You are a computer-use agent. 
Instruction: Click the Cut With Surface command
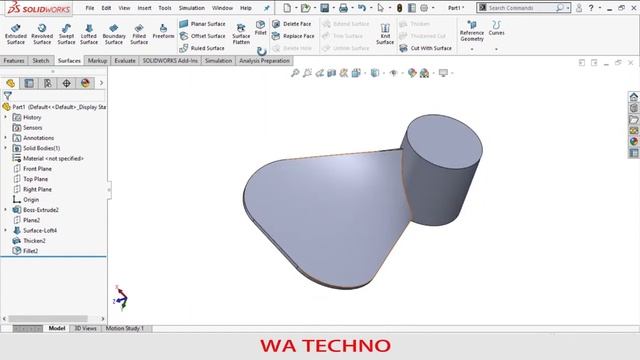click(x=425, y=48)
